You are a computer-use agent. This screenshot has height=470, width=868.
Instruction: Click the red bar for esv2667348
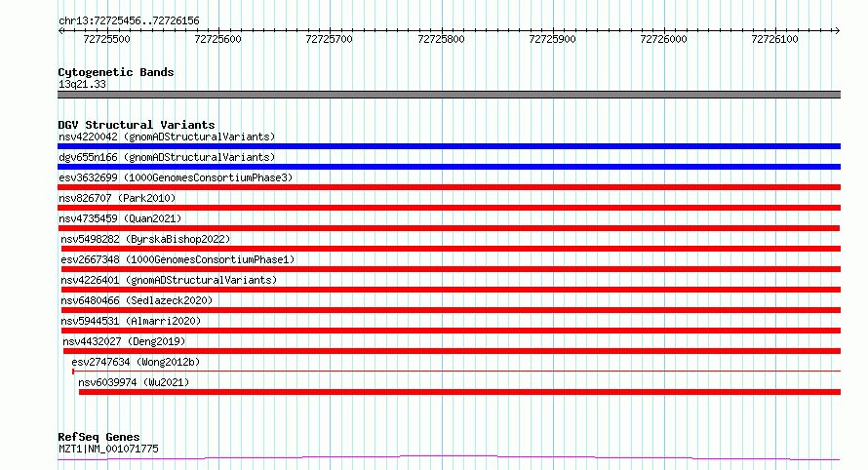coord(451,269)
